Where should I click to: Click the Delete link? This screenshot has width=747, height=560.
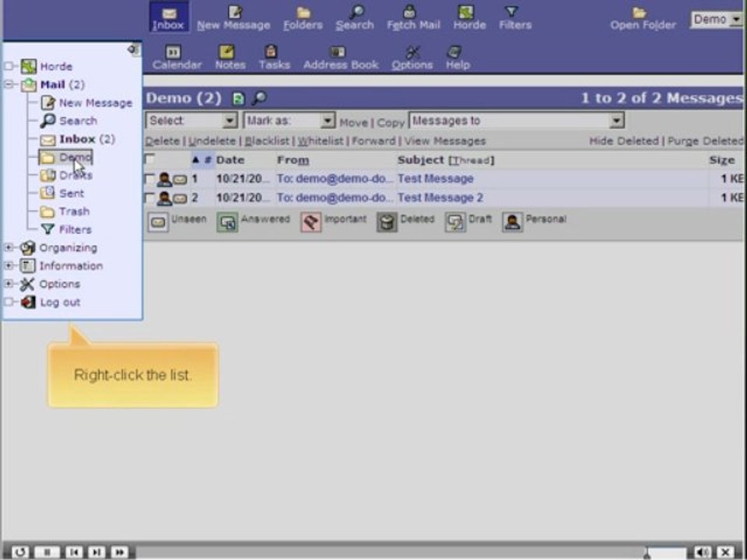pyautogui.click(x=162, y=141)
